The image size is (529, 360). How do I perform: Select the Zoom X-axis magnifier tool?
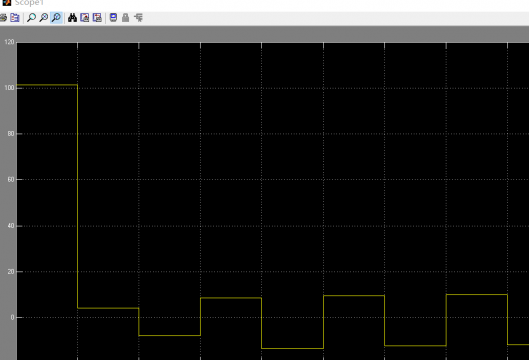click(44, 18)
